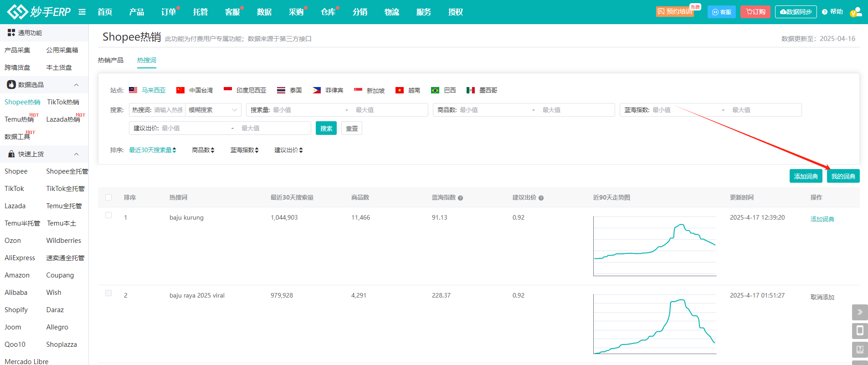Click the 搜索 button
This screenshot has width=868, height=365.
(x=326, y=128)
